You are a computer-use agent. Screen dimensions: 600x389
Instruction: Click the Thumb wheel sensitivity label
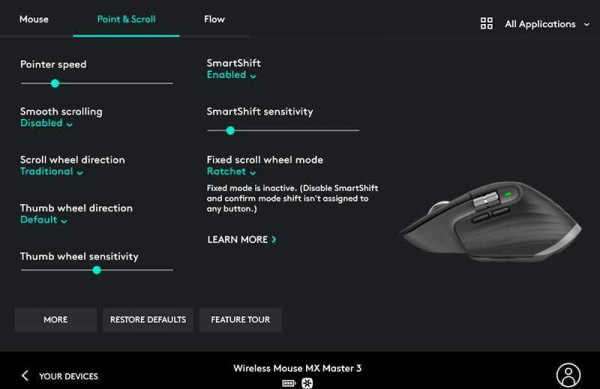[79, 257]
